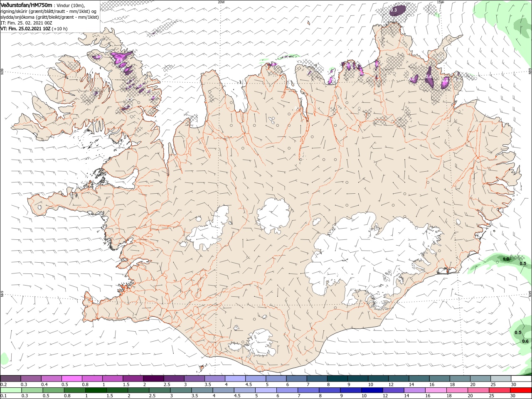Click the 0.4 snowfall value in the northeast

tap(429, 77)
